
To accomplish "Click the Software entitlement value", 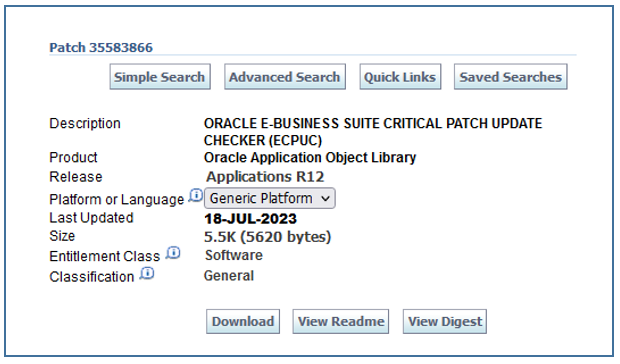I will (x=234, y=255).
